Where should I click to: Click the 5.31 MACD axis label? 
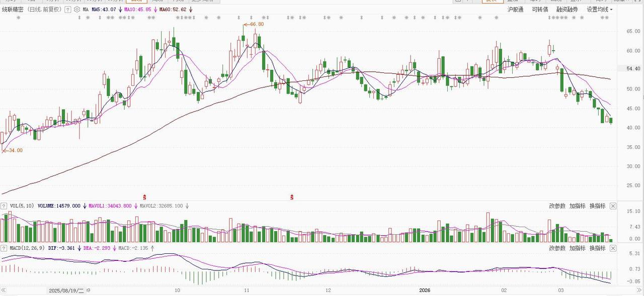[x=634, y=253]
